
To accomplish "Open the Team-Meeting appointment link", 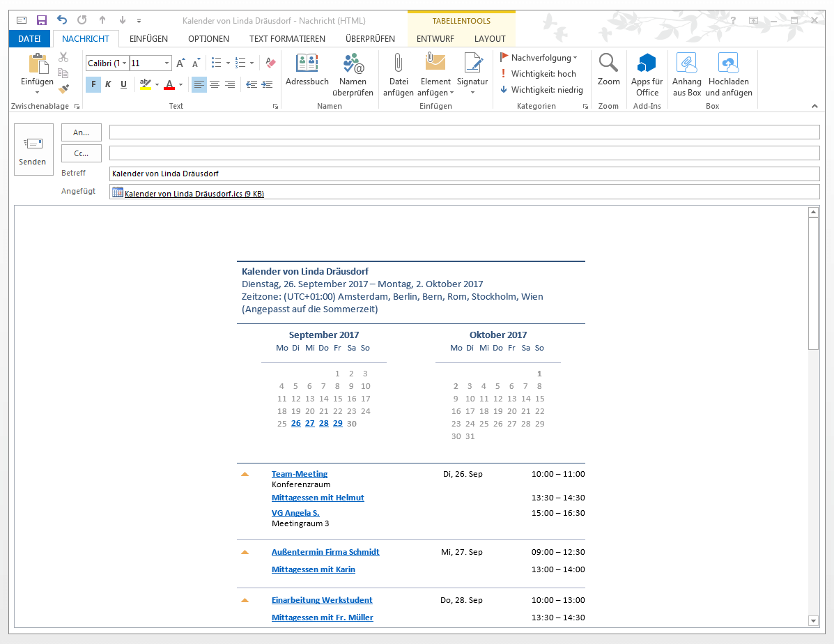I will [299, 473].
